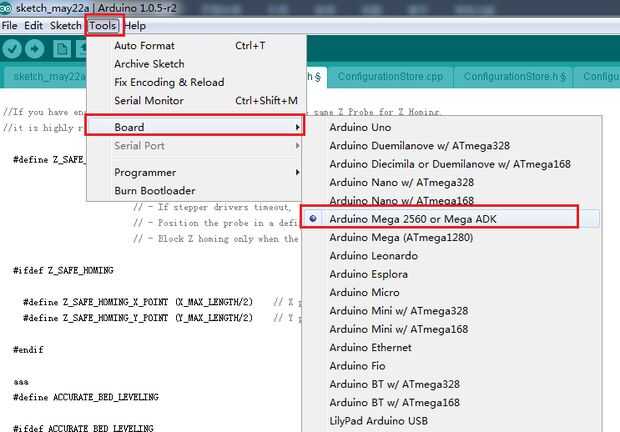620x432 pixels.
Task: Select Arduino Nano w/ ATmega328 board
Action: tap(451, 182)
